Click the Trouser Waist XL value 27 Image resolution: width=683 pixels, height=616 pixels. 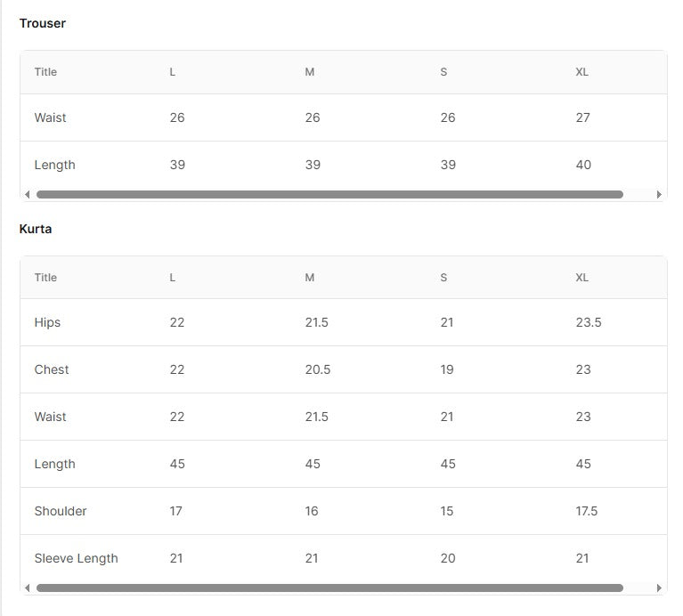(x=582, y=118)
